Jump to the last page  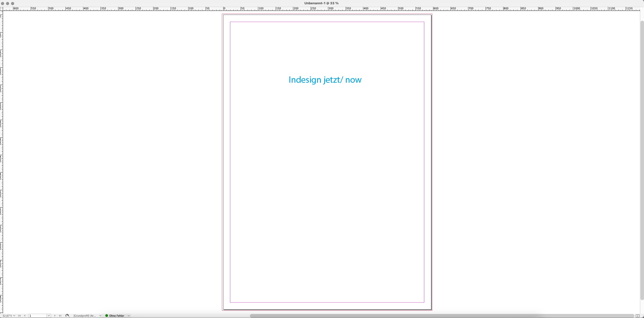pyautogui.click(x=60, y=316)
